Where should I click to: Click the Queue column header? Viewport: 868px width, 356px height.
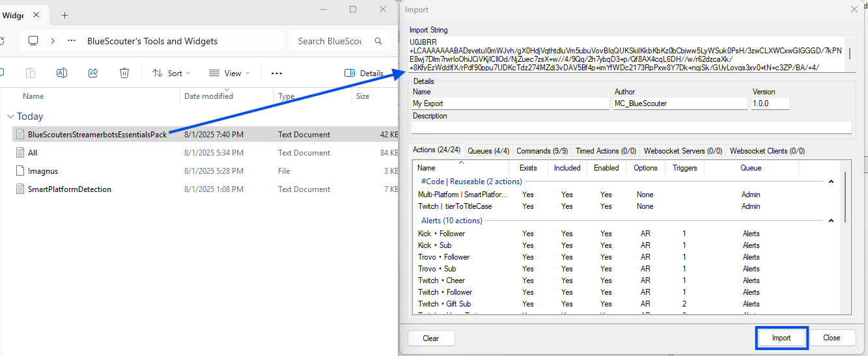[x=751, y=168]
